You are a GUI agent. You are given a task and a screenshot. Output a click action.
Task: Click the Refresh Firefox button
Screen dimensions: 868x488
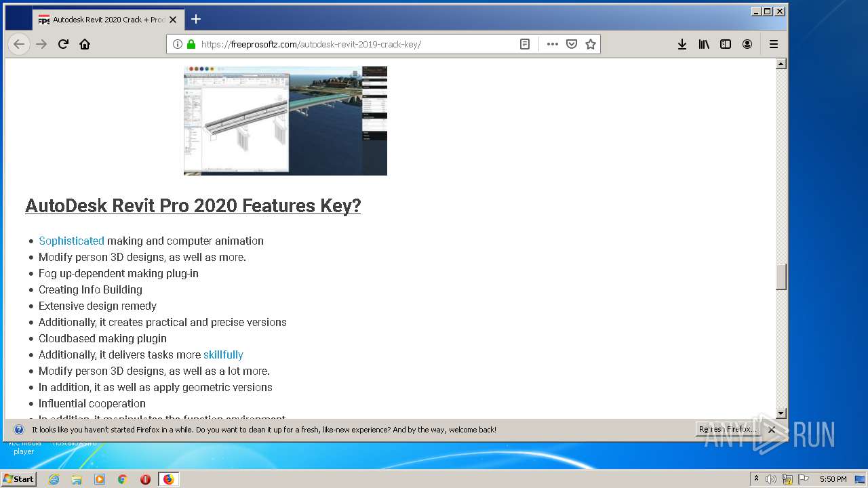[x=728, y=429]
